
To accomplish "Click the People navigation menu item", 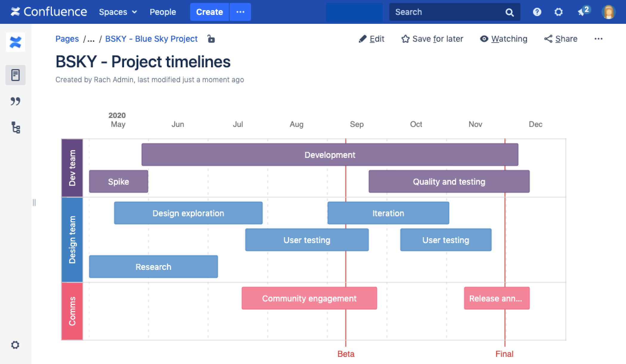I will tap(162, 12).
